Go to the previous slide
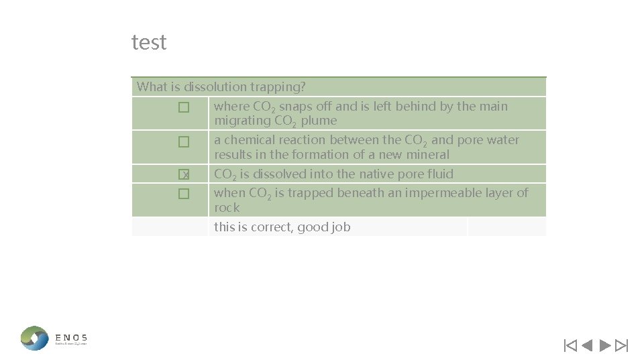644x362 pixels. pyautogui.click(x=587, y=346)
